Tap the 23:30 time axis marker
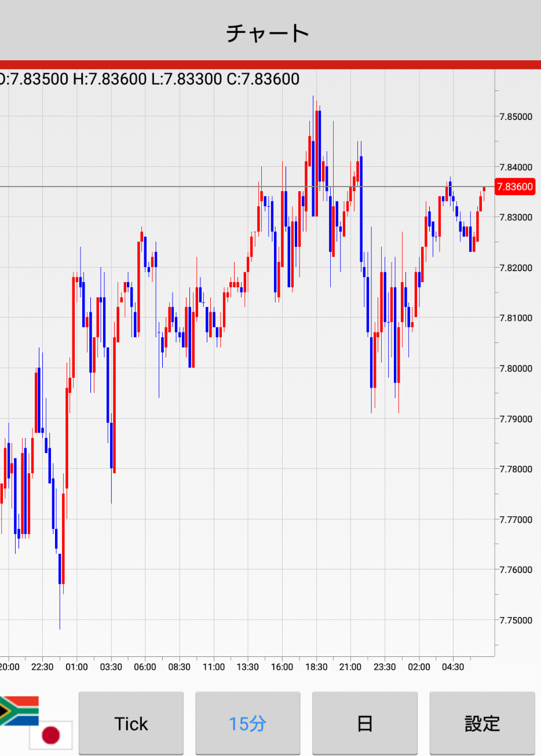541x756 pixels. 385,667
